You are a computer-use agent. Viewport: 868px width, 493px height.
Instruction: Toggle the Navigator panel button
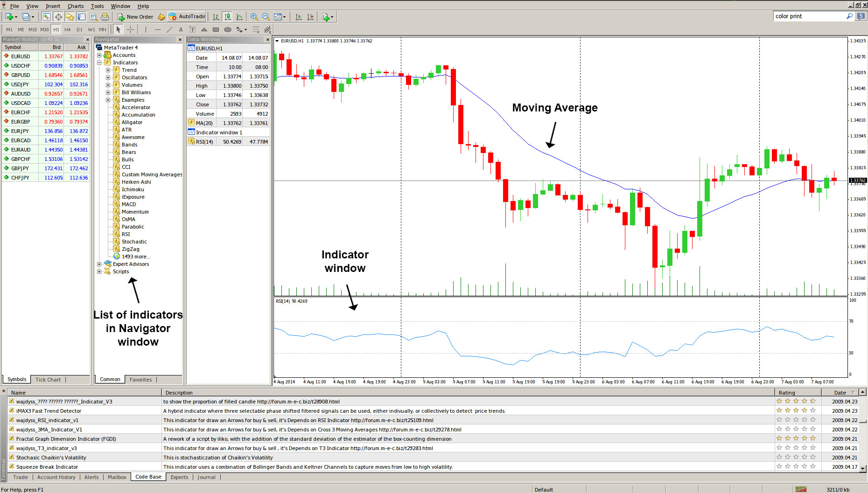coord(70,17)
